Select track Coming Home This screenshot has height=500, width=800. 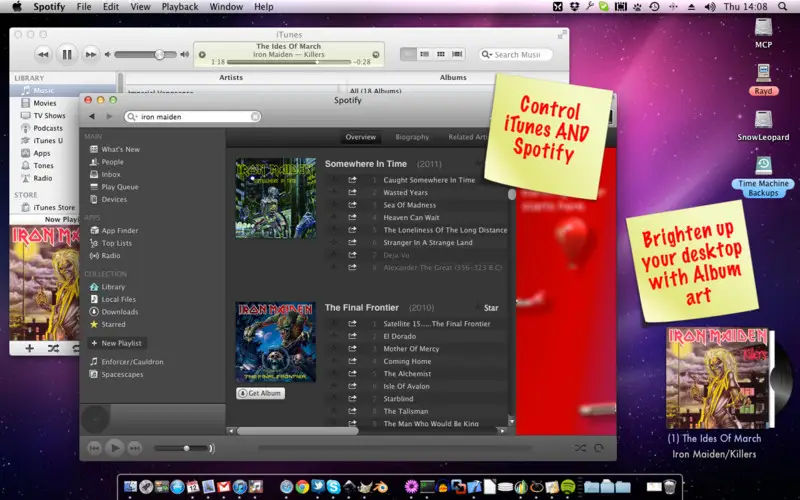[x=407, y=361]
